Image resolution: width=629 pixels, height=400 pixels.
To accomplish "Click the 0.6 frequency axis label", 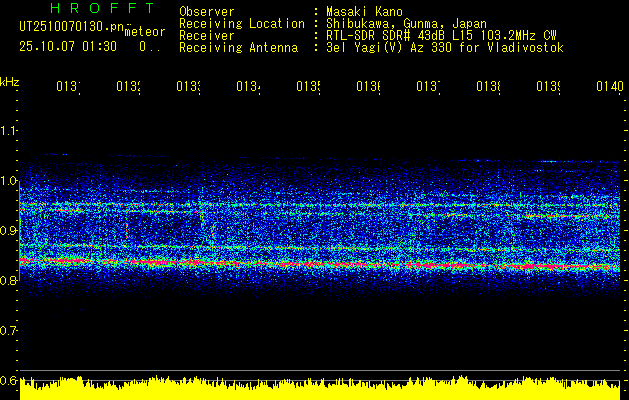I will pos(9,380).
